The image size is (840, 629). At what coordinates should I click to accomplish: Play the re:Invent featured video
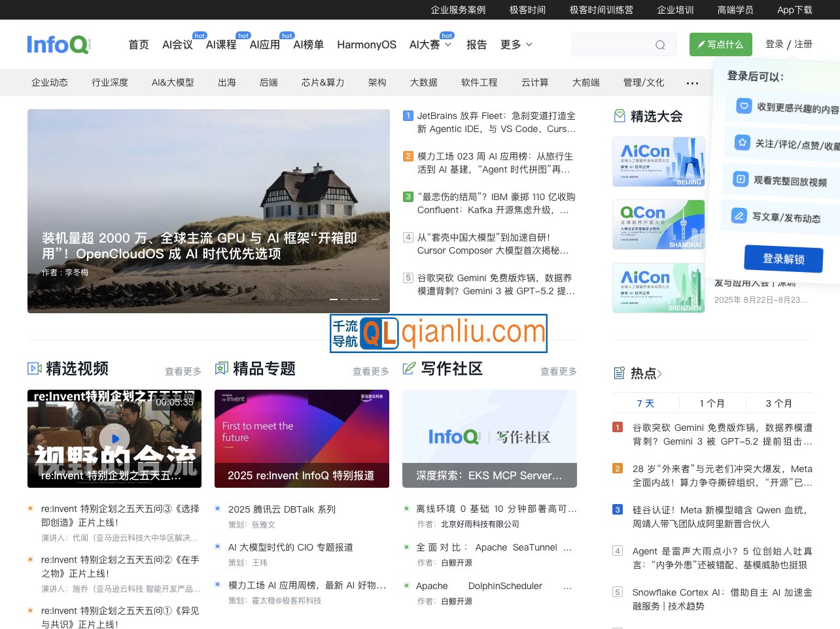[x=114, y=439]
